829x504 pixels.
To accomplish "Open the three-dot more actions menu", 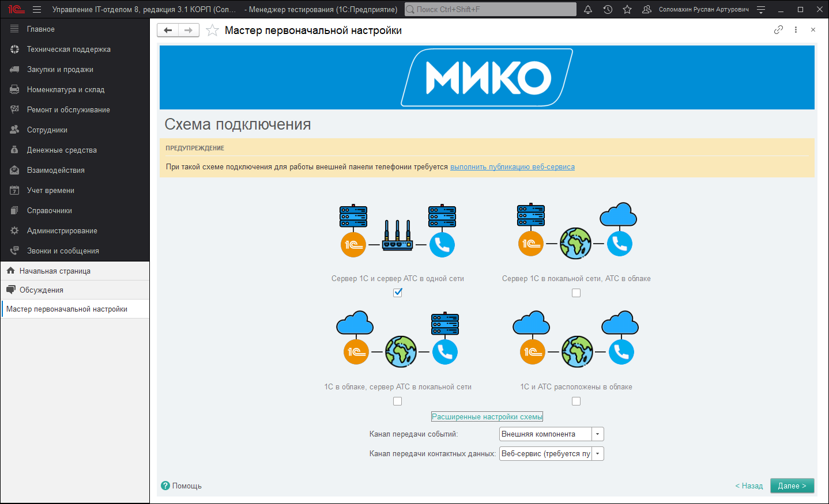I will tap(796, 30).
